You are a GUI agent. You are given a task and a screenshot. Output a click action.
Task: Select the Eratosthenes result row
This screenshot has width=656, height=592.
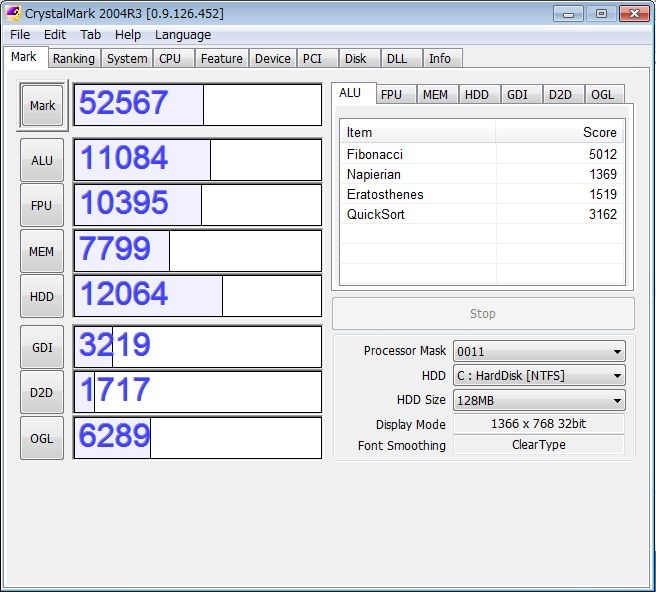tap(482, 194)
